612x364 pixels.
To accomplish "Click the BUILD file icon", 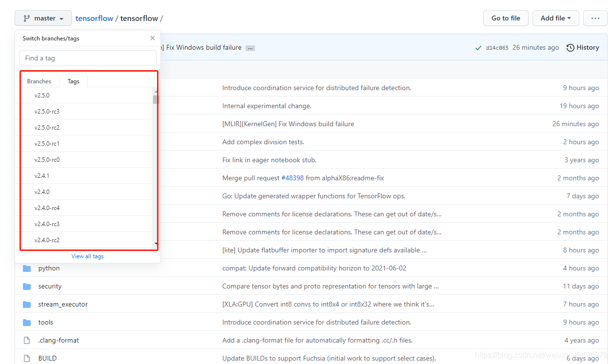I will pyautogui.click(x=27, y=358).
